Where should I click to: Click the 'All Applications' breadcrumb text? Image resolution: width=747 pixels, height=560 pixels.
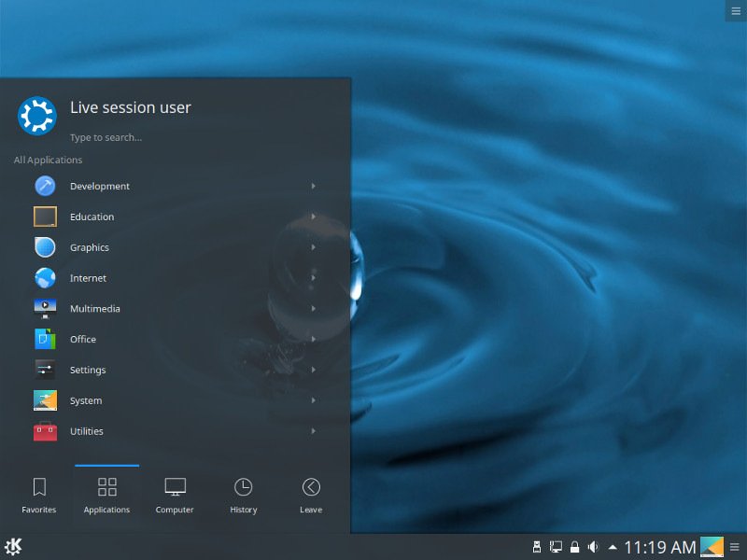point(48,160)
